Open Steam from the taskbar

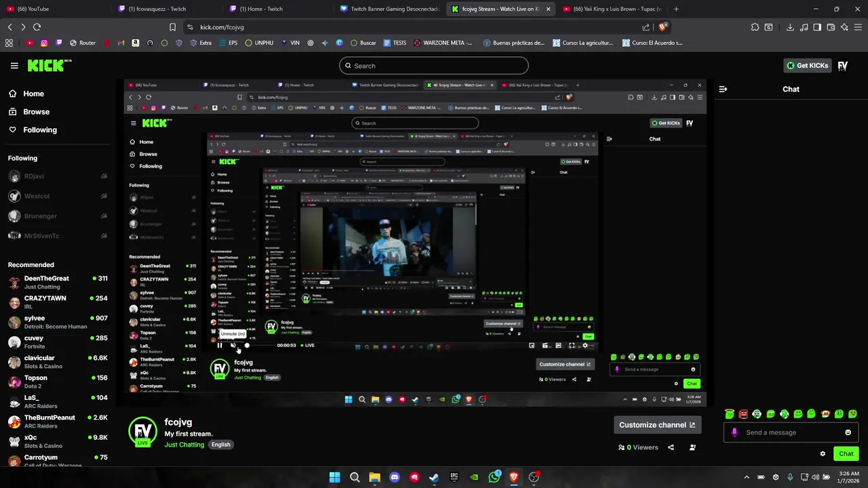point(434,477)
